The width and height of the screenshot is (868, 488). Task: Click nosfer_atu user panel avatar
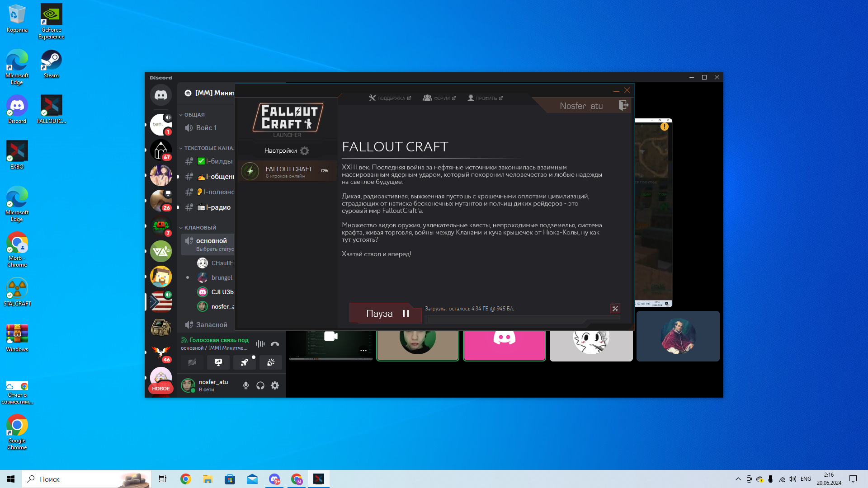[x=188, y=385]
